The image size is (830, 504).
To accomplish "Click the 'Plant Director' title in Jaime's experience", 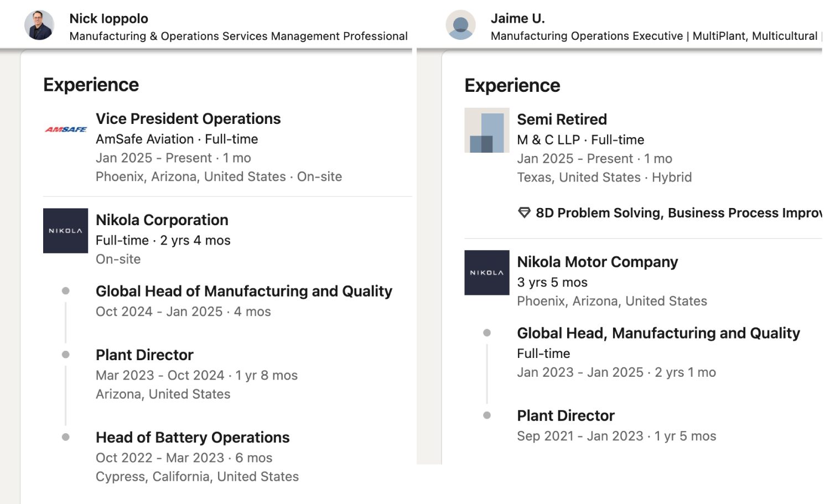I will coord(566,415).
